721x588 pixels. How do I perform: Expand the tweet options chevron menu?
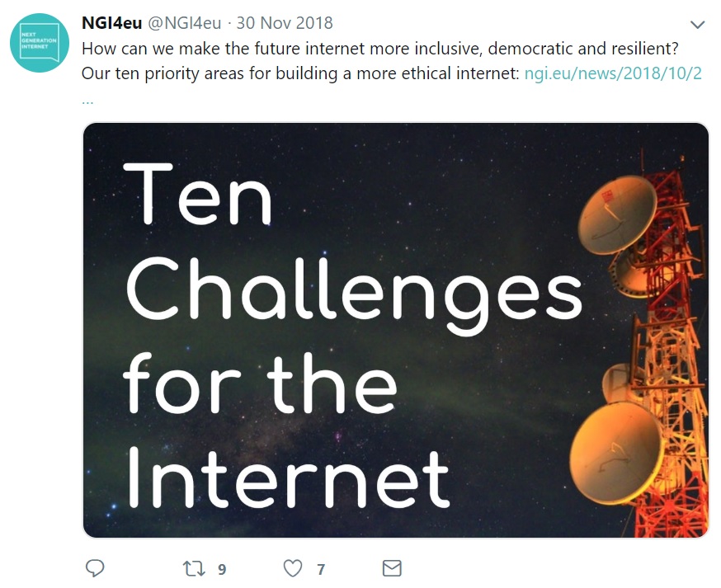click(697, 24)
